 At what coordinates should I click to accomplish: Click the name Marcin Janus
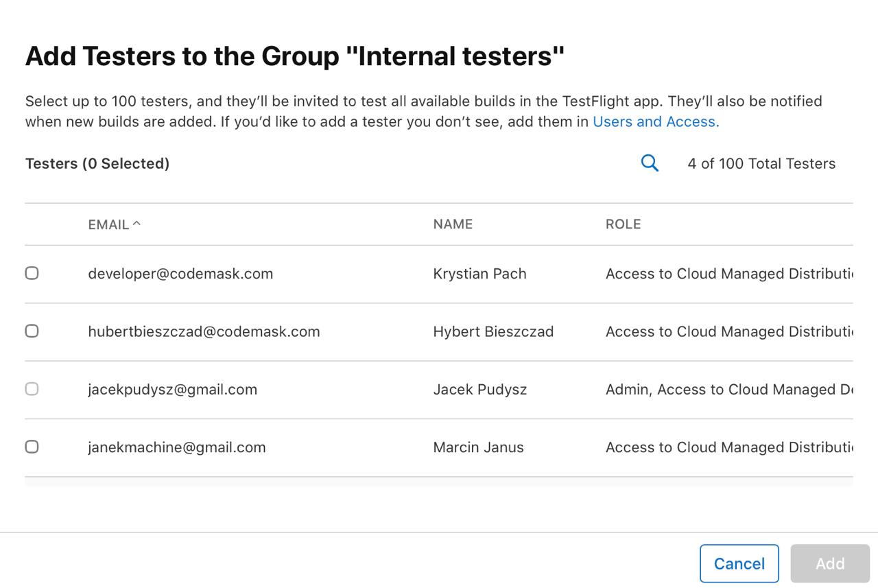(x=478, y=447)
